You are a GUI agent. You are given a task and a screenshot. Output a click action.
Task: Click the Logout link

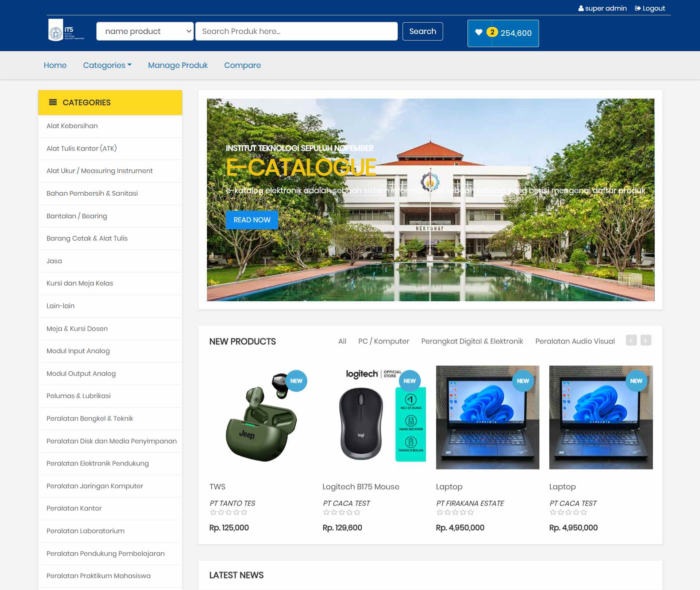(650, 8)
